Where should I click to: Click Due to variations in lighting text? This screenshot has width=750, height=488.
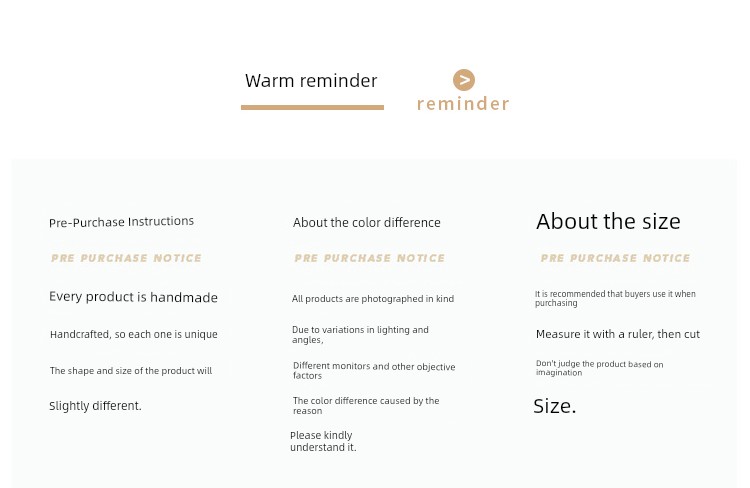click(360, 334)
